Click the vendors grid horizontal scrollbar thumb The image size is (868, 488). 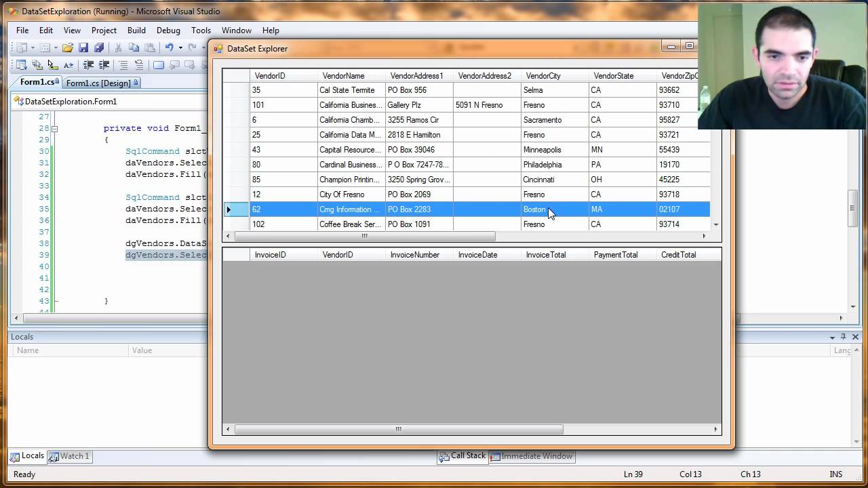364,236
